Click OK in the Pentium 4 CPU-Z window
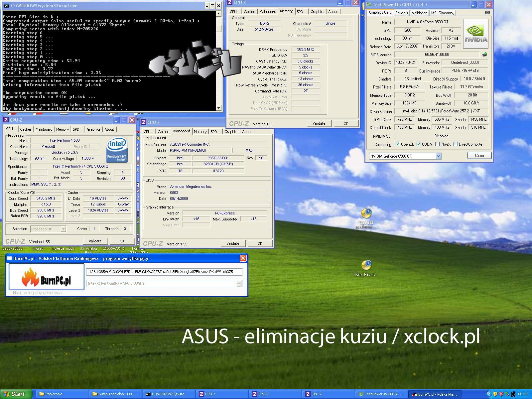Screen dimensions: 532x399 122,241
